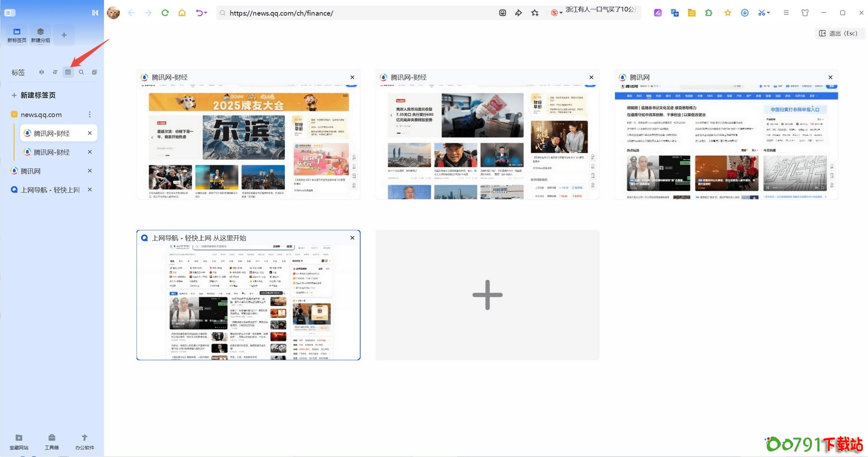Open search engine selector dropdown
The width and height of the screenshot is (868, 457).
click(x=556, y=13)
